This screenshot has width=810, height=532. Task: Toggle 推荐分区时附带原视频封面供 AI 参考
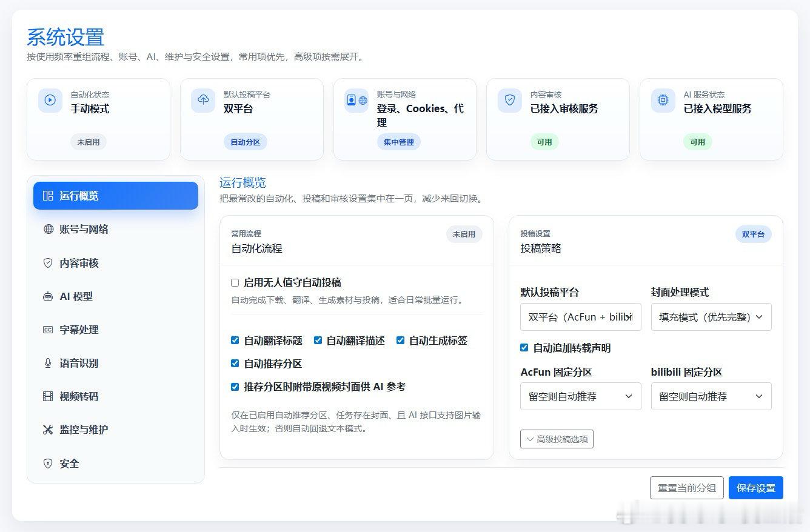point(235,387)
